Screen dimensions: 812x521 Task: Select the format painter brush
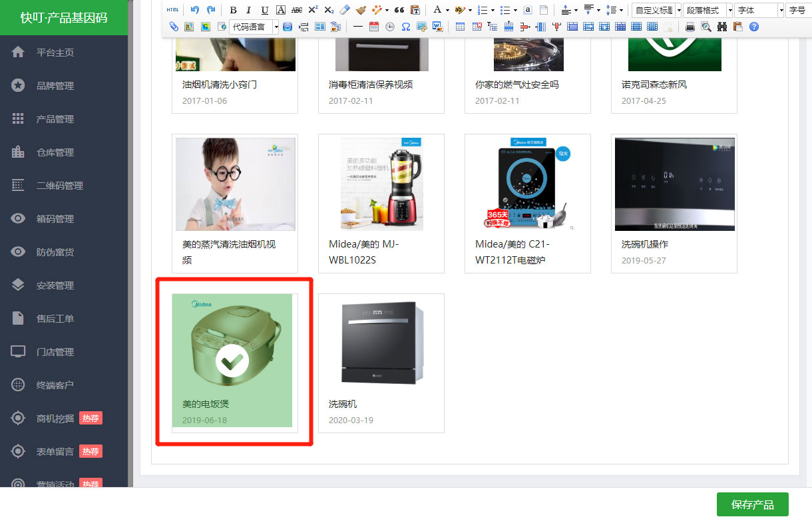click(x=361, y=10)
